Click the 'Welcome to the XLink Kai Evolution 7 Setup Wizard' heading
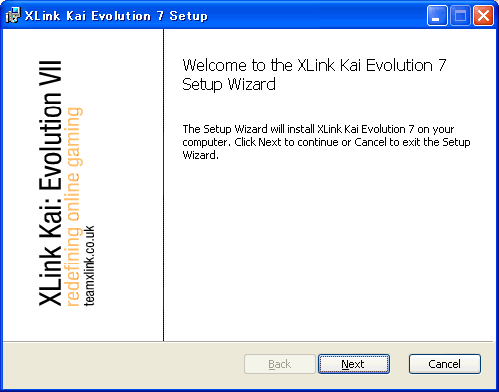The image size is (499, 392). pyautogui.click(x=314, y=74)
